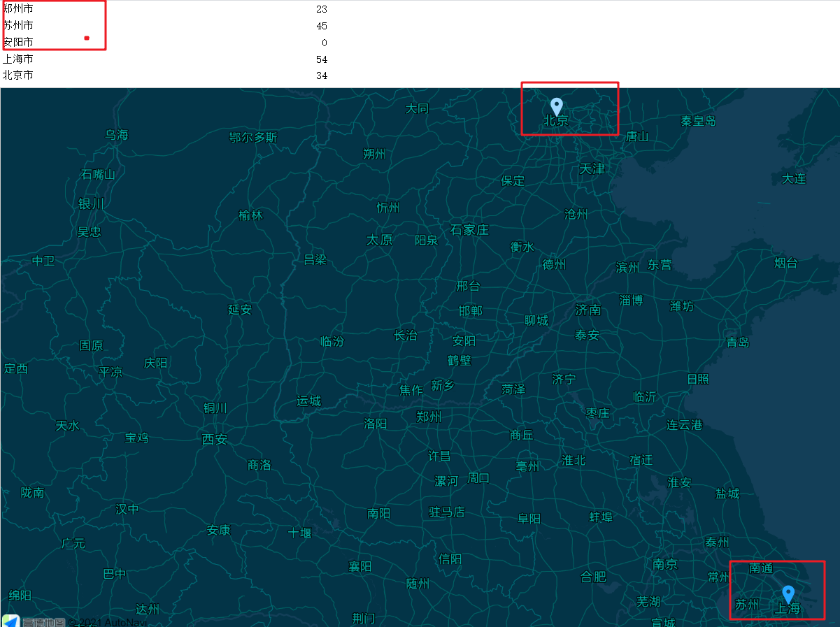The height and width of the screenshot is (627, 840).
Task: Select the 安阳市 row in the list
Action: coord(165,43)
